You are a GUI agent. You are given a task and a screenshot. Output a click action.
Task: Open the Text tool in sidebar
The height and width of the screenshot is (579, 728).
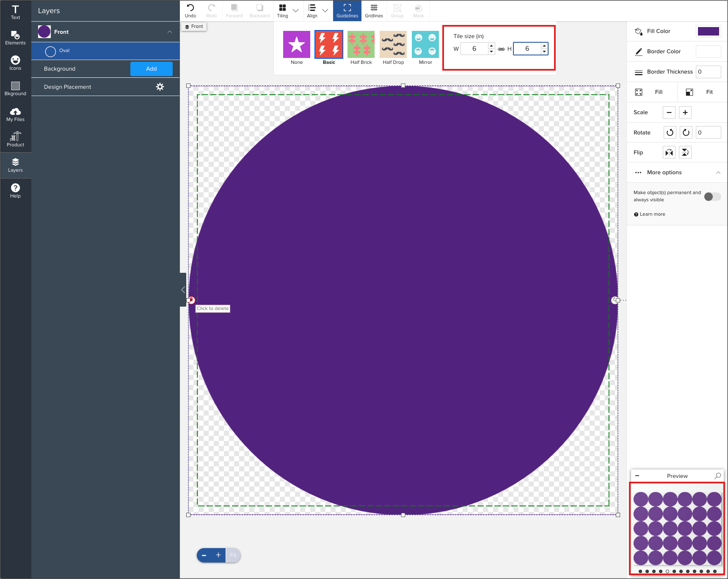tap(15, 12)
